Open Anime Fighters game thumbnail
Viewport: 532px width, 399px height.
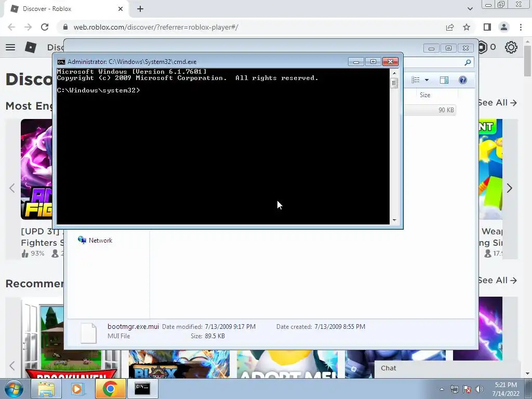[x=36, y=169]
